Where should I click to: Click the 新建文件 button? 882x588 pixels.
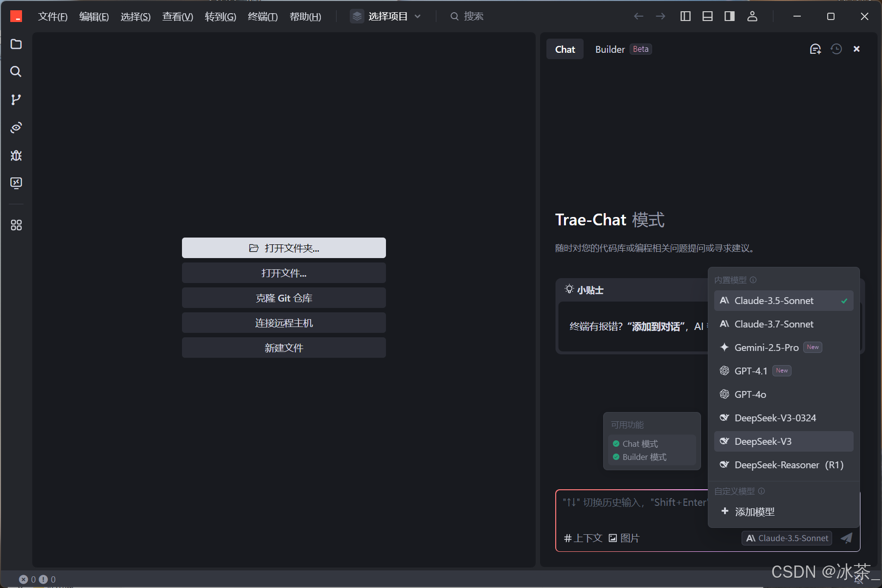tap(284, 348)
